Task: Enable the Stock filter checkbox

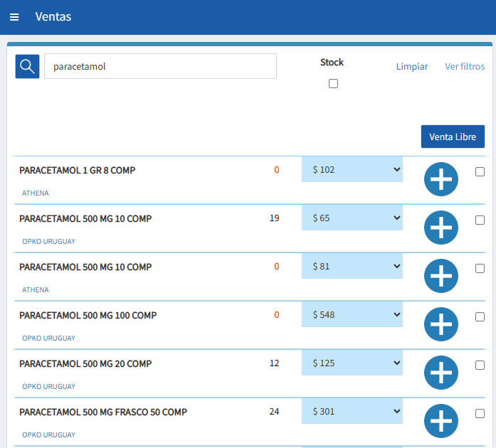Action: (x=333, y=84)
